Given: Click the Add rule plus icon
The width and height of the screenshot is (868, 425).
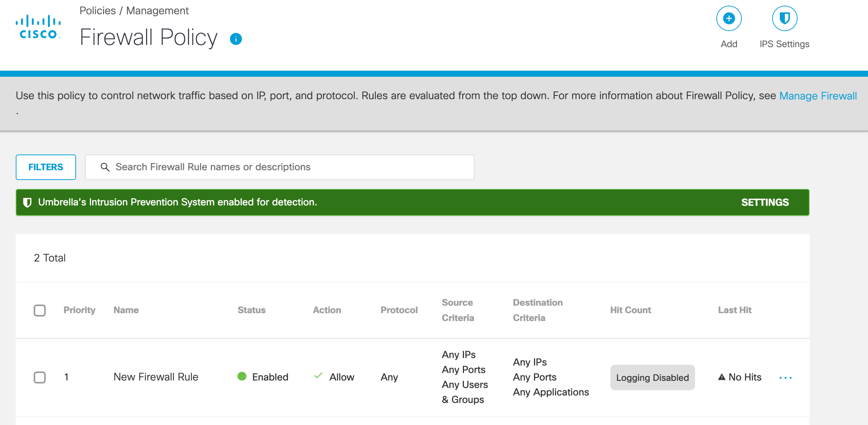Looking at the screenshot, I should [x=729, y=18].
